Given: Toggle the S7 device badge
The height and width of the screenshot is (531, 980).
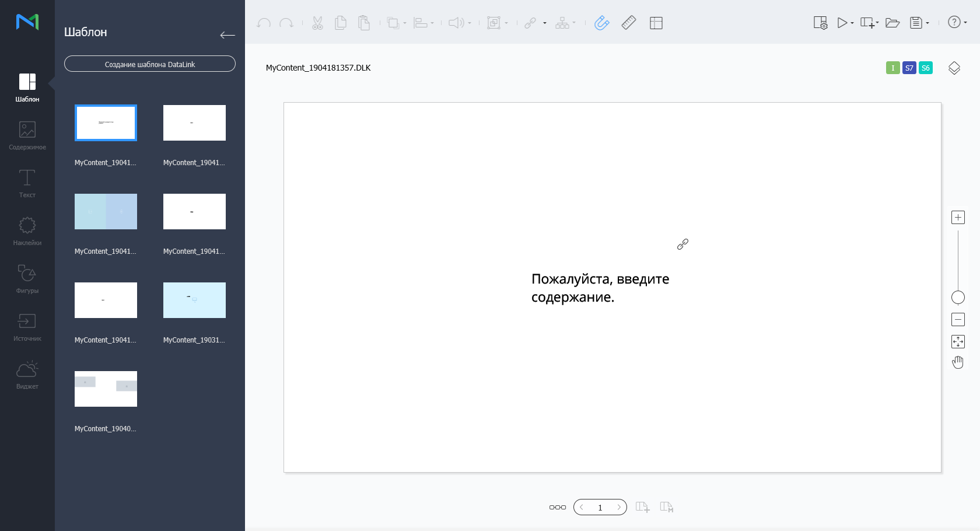Looking at the screenshot, I should [x=909, y=68].
